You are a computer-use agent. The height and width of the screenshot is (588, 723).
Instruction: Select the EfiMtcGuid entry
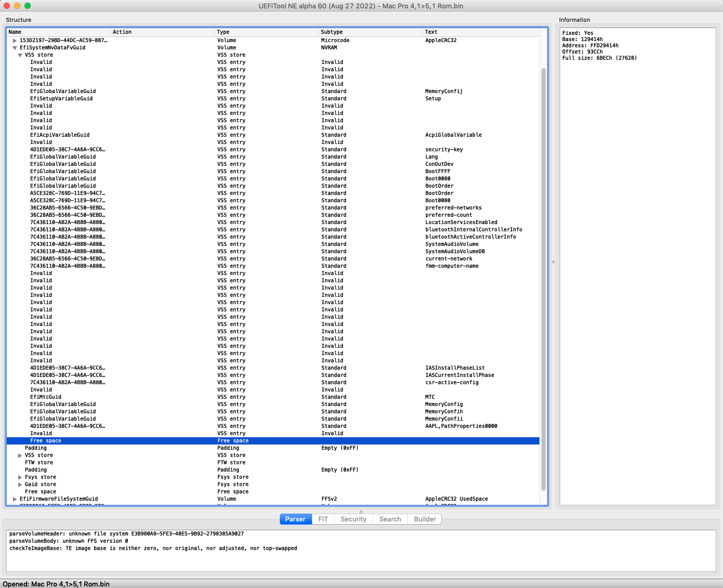[x=273, y=397]
